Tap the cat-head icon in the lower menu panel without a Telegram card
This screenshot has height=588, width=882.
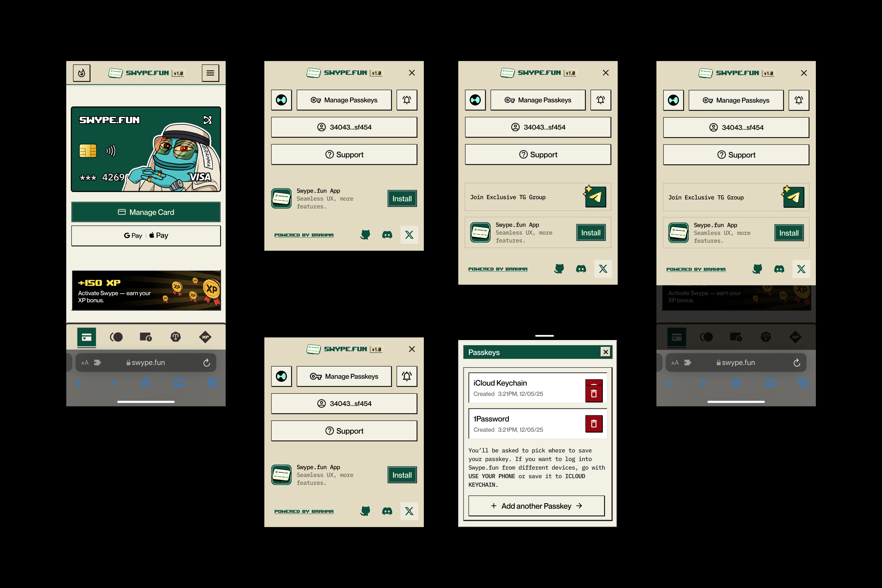[x=365, y=511]
